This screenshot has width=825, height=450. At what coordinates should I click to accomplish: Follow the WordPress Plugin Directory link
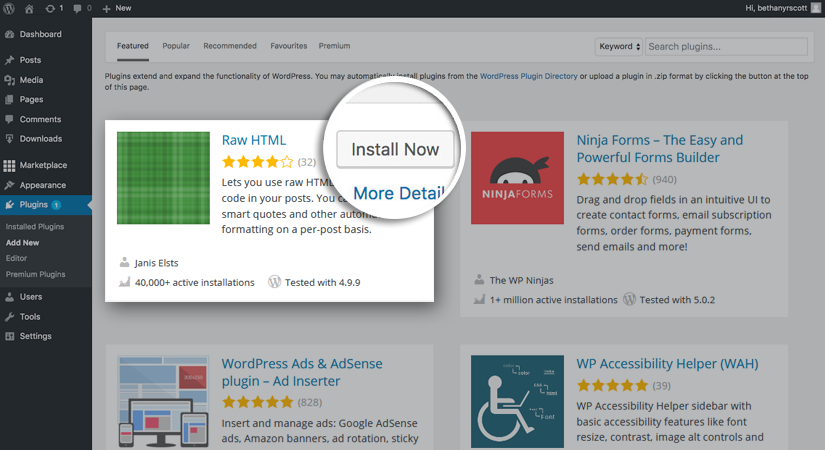point(528,76)
